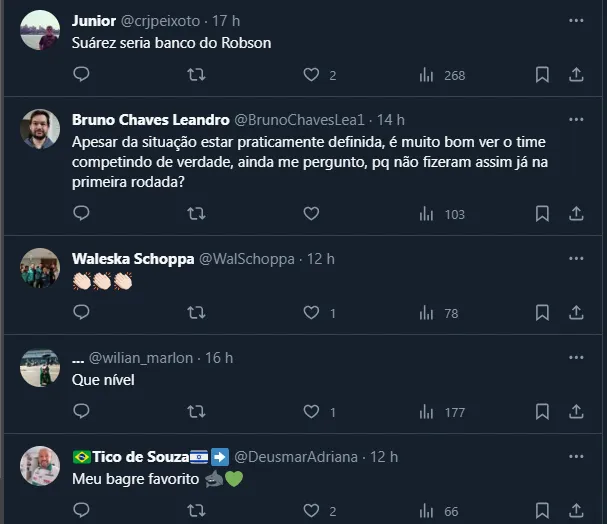Retweet Waleska Schoppa's clapping tweet
607x524 pixels.
pyautogui.click(x=197, y=313)
